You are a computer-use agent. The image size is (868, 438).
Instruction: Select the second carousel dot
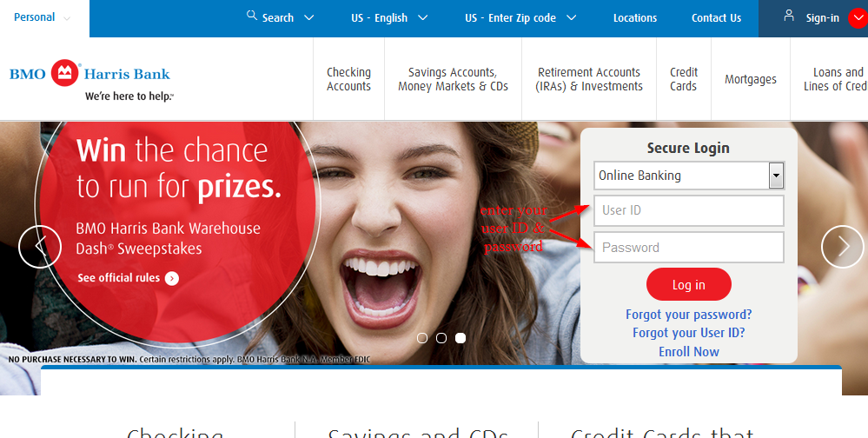click(441, 338)
